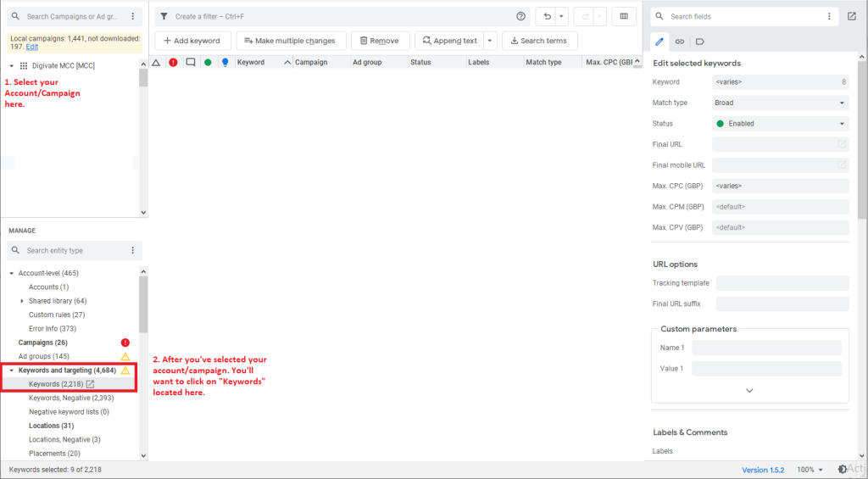The image size is (868, 479).
Task: Click the magnifier icon in the Search fields box
Action: (x=659, y=17)
